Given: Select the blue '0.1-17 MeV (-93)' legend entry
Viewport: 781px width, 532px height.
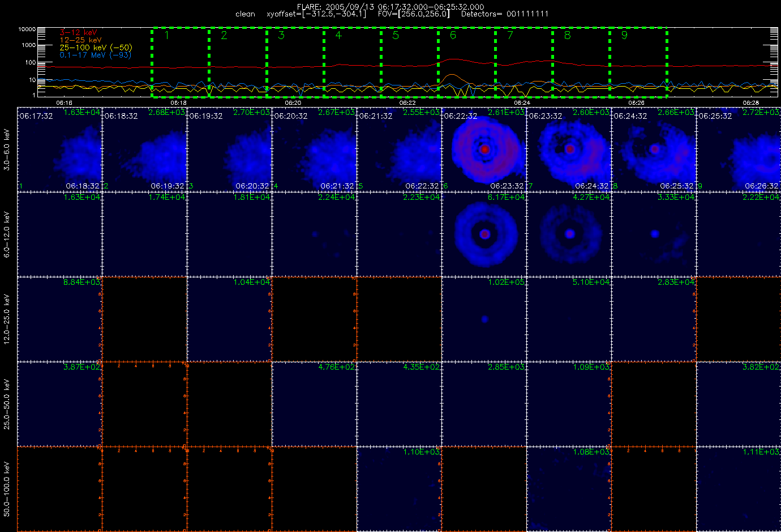Looking at the screenshot, I should click(96, 55).
